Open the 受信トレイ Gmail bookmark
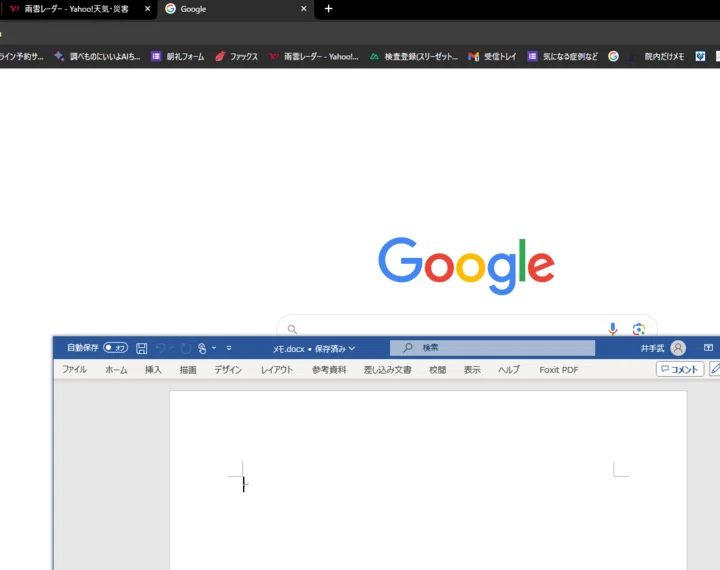 [x=493, y=56]
